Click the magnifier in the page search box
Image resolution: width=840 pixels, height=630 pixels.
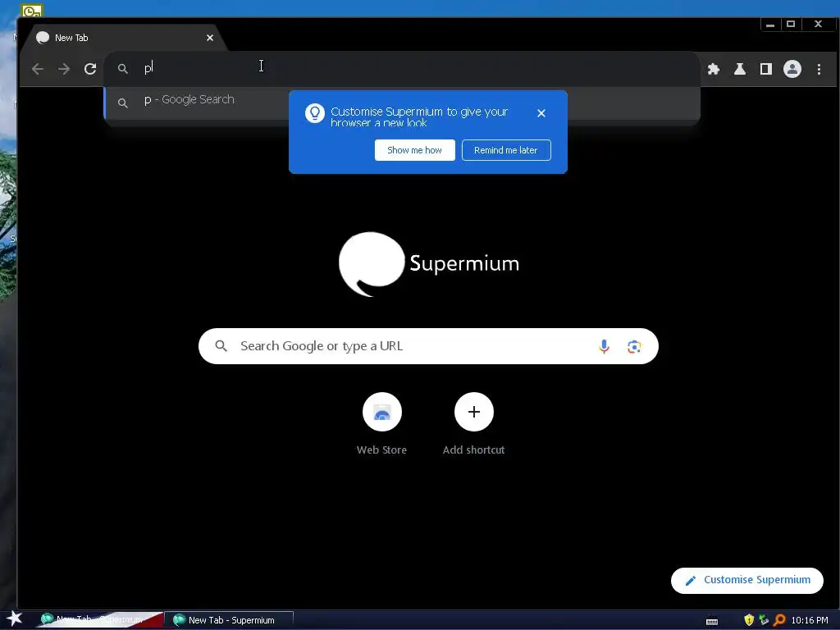click(221, 346)
